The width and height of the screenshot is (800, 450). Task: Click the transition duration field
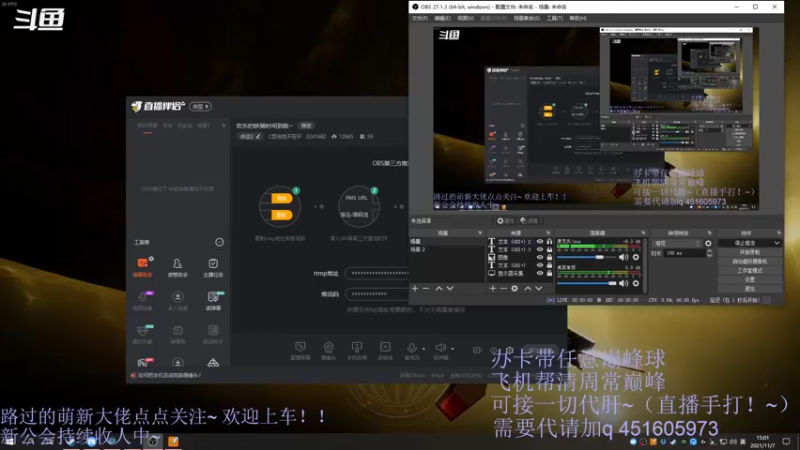pyautogui.click(x=684, y=253)
